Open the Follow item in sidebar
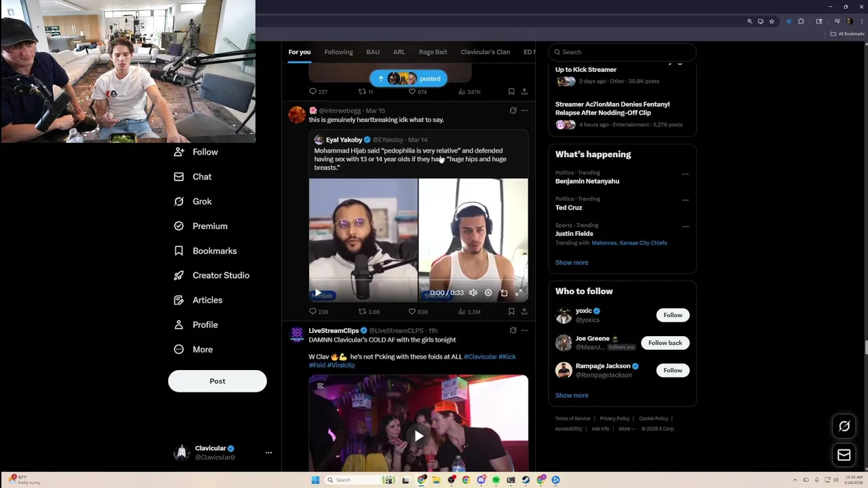This screenshot has width=868, height=488. pos(195,152)
